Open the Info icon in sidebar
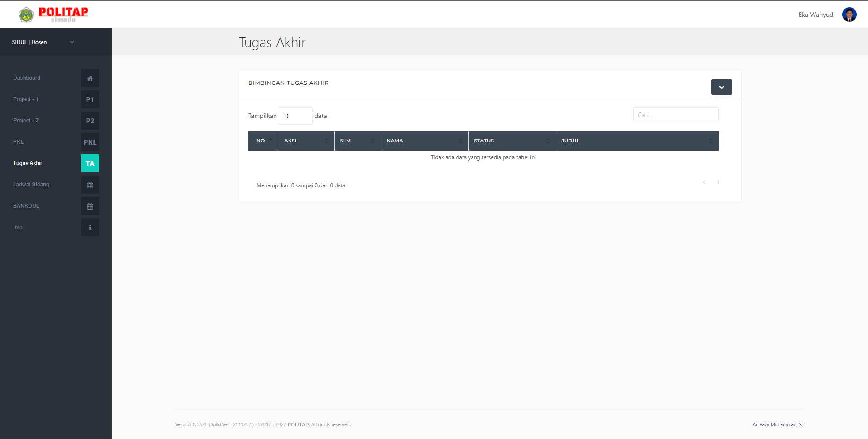 tap(90, 227)
